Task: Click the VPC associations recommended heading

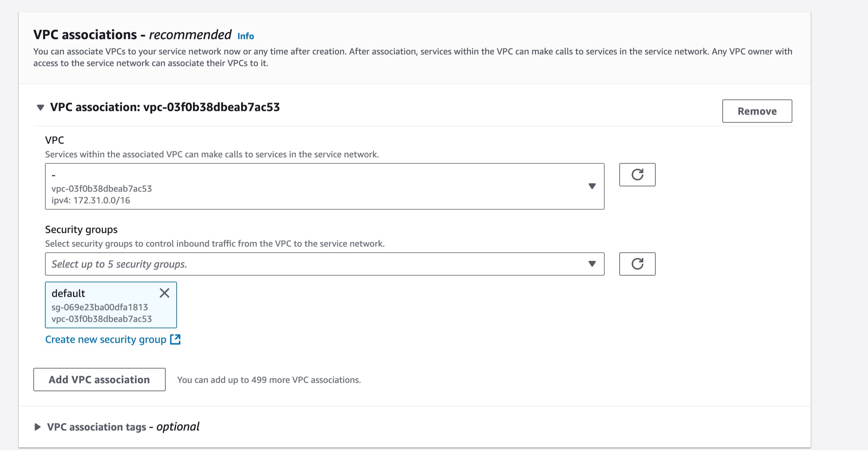Action: click(x=132, y=35)
